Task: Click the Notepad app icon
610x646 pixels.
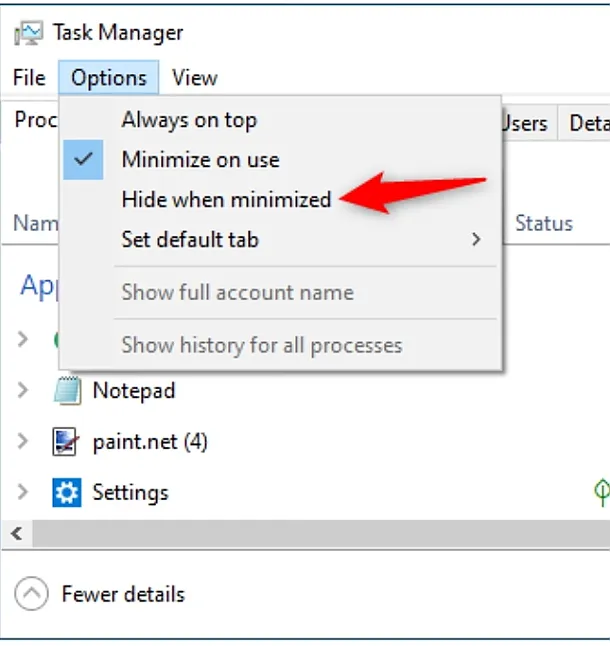Action: [x=66, y=391]
